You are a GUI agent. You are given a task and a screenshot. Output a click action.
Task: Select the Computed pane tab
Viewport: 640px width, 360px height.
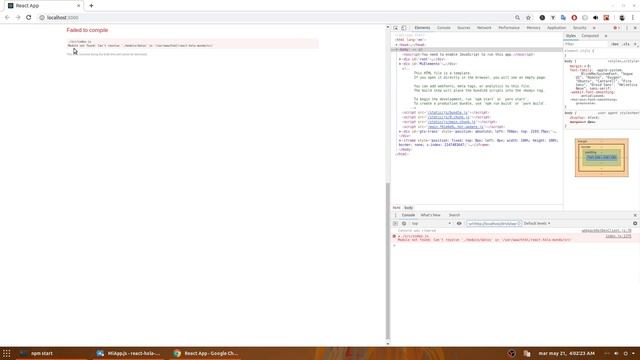pos(590,36)
